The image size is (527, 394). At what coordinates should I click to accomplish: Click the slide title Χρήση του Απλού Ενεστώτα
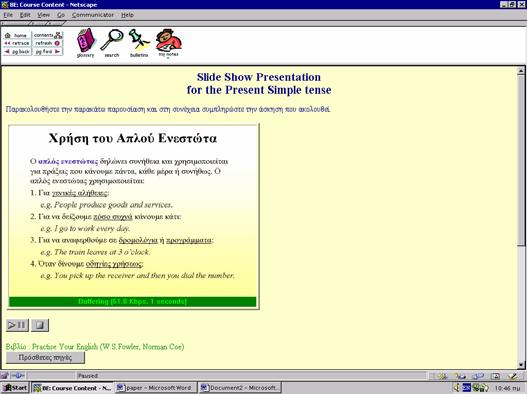[133, 138]
